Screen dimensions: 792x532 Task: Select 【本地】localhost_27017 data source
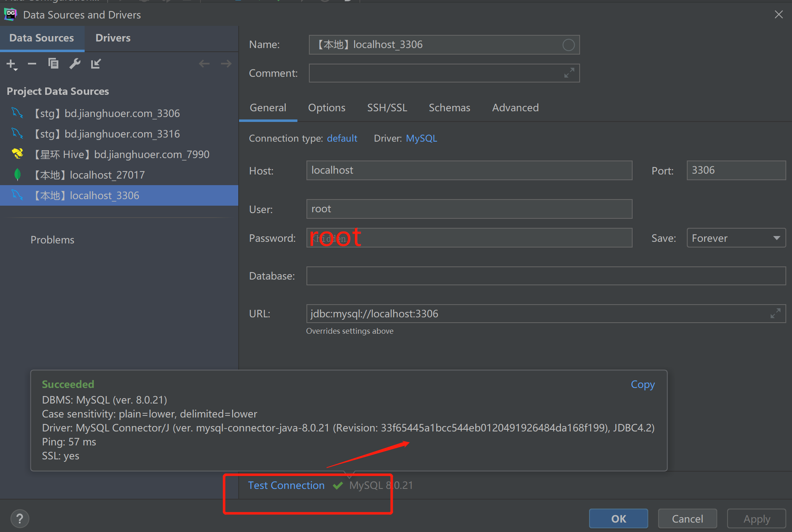(x=119, y=175)
